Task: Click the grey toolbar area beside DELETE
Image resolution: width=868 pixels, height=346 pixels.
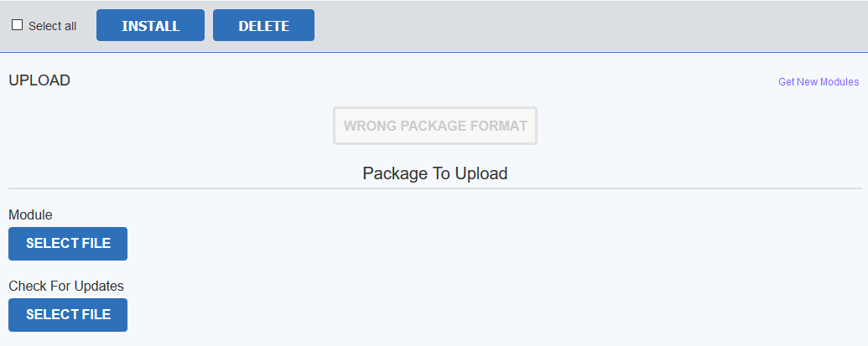Action: click(x=587, y=25)
